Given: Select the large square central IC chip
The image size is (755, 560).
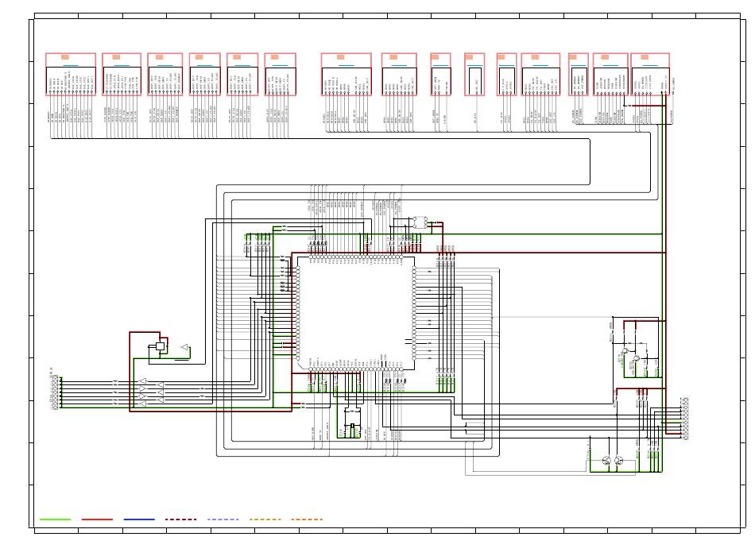Looking at the screenshot, I should tap(356, 313).
